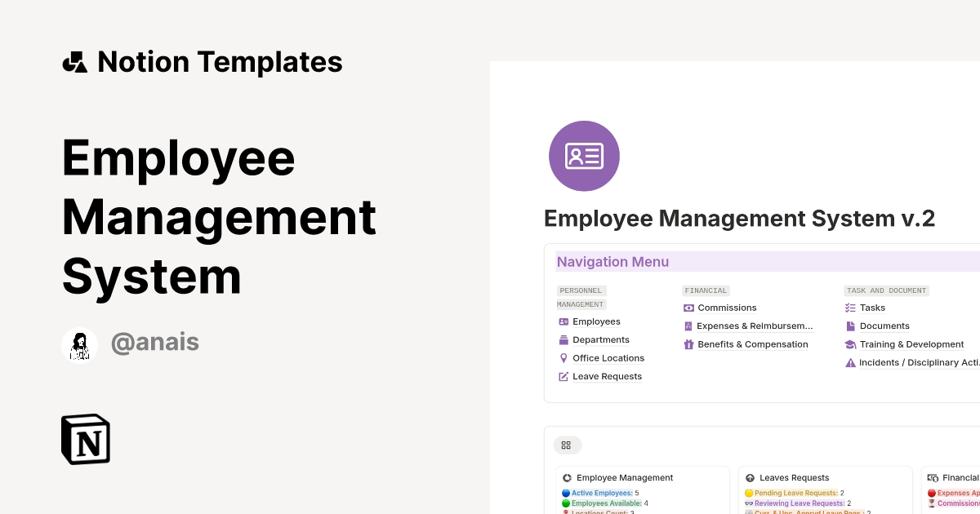Click the Pending Leave Requests yellow status dot

[749, 493]
